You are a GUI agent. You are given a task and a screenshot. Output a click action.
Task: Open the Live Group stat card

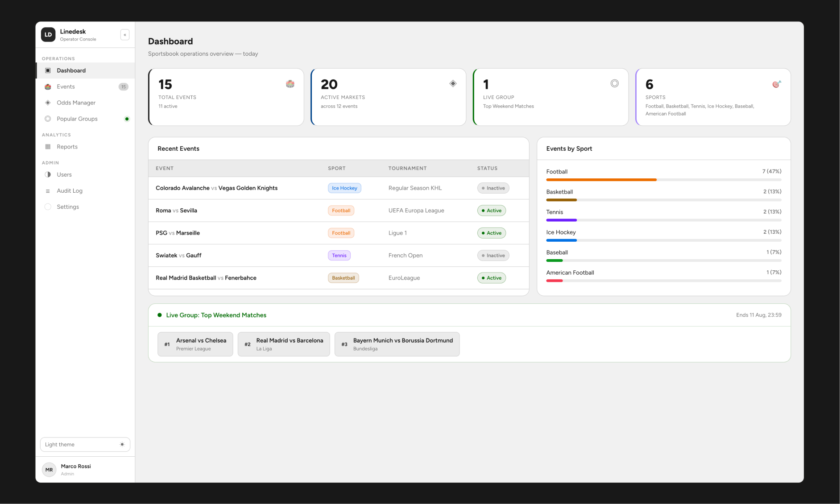pyautogui.click(x=551, y=97)
